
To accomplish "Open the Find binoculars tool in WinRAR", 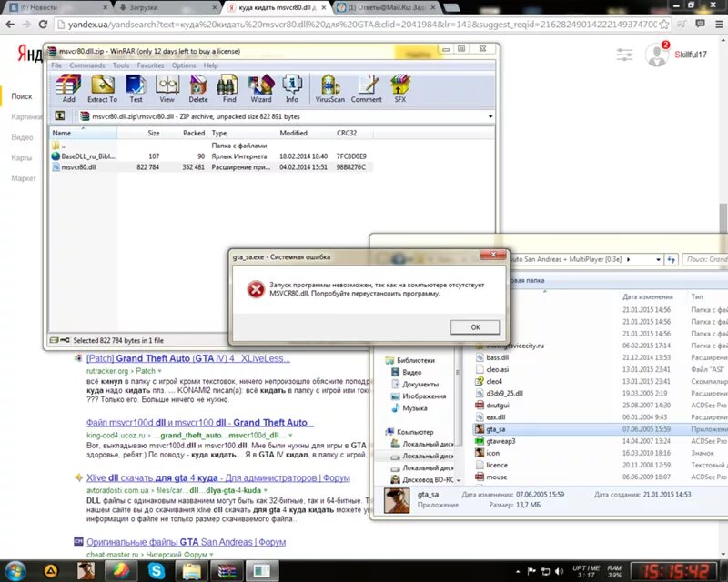I will [x=229, y=88].
